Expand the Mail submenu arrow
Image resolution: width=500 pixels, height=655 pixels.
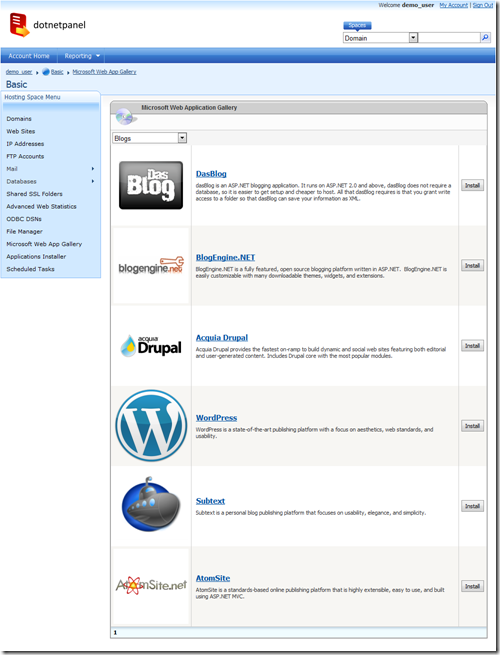point(93,169)
